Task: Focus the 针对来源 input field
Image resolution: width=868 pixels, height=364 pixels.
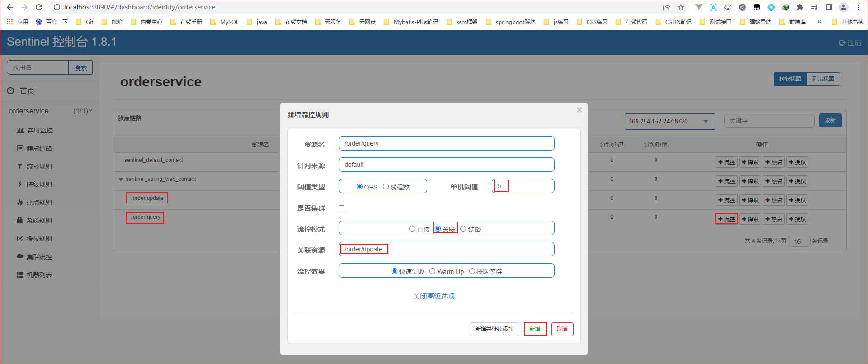Action: (446, 165)
